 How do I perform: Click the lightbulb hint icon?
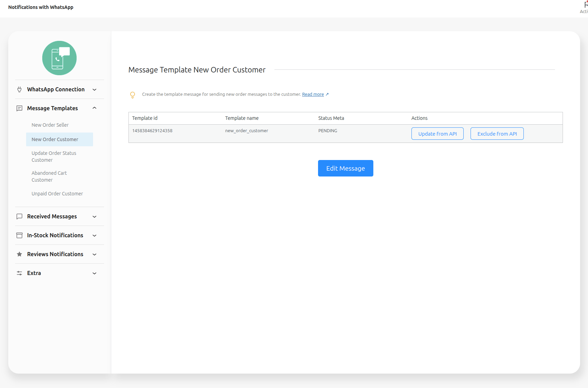(x=133, y=95)
